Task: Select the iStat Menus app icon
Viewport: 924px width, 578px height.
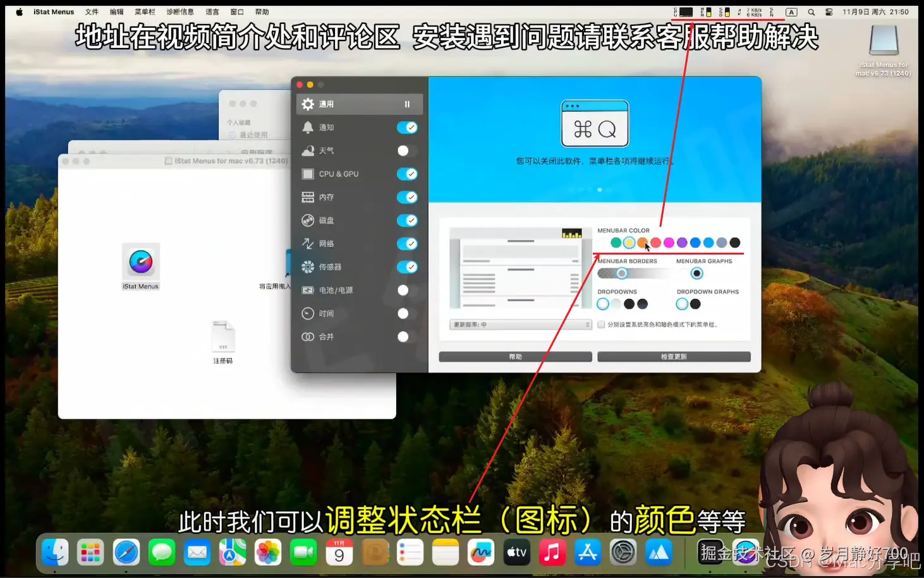Action: pyautogui.click(x=140, y=262)
